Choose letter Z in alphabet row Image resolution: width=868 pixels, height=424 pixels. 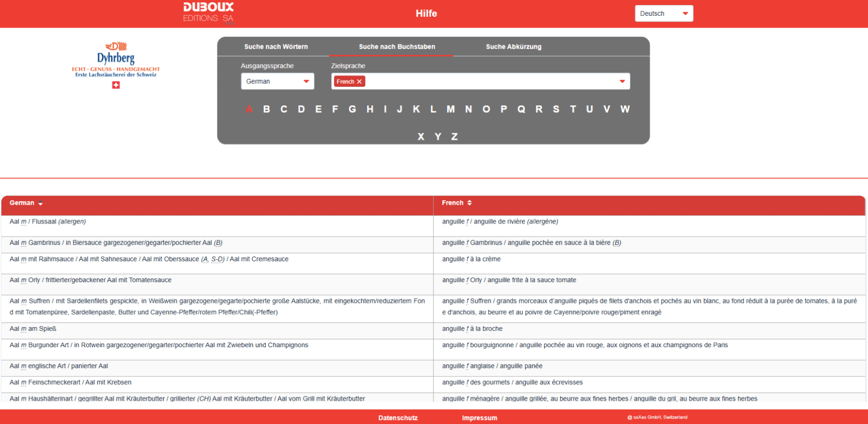pos(454,137)
